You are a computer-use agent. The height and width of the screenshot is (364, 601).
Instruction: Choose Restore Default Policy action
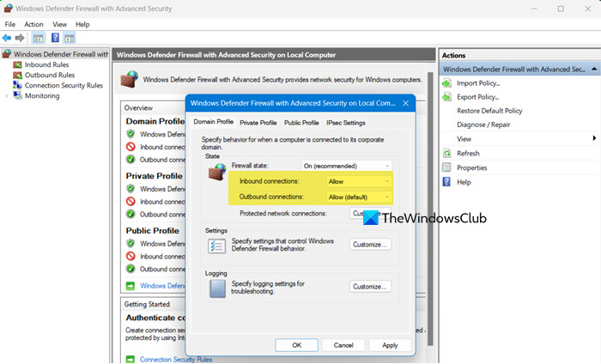pos(489,111)
